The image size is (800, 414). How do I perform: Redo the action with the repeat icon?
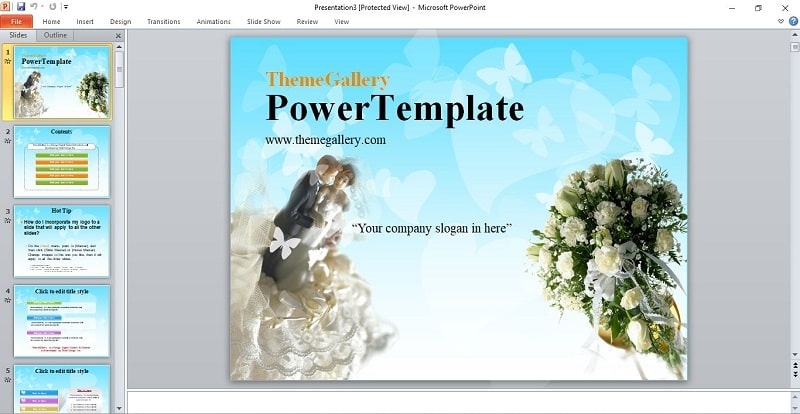tap(52, 7)
